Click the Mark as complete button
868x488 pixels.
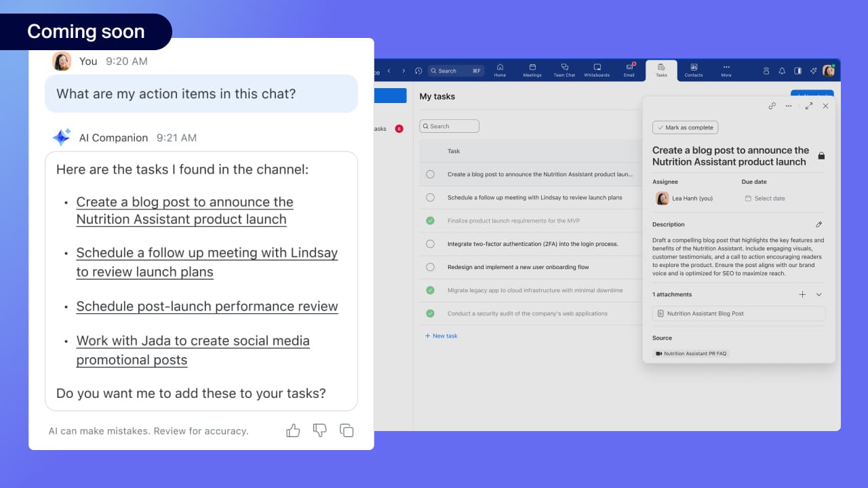685,127
